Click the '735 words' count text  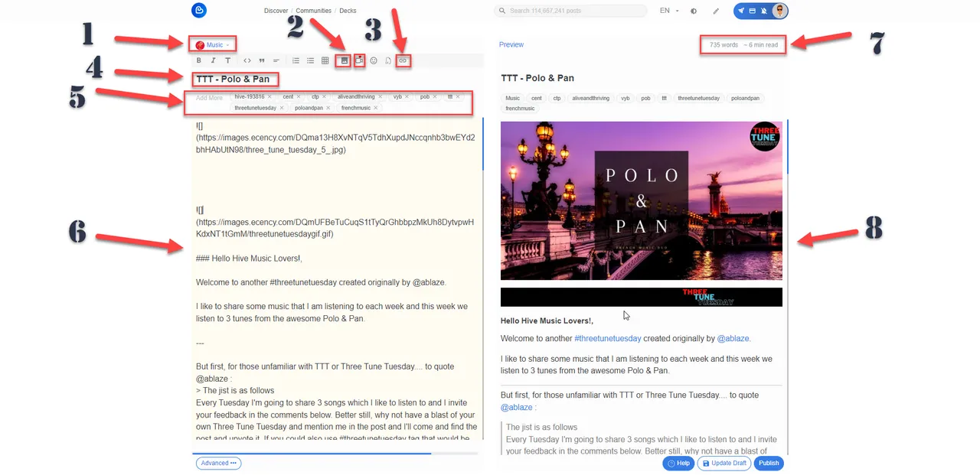click(x=724, y=44)
